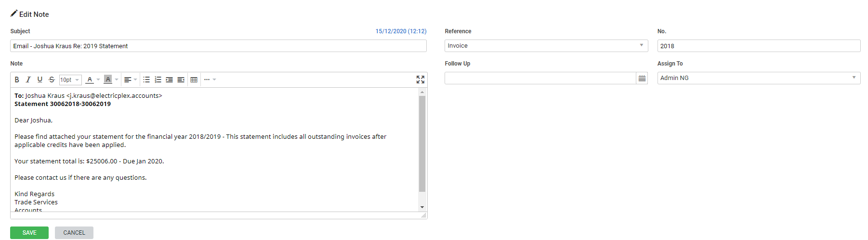Viewport: 868px width, 240px height.
Task: Click the indent icon
Action: point(170,80)
